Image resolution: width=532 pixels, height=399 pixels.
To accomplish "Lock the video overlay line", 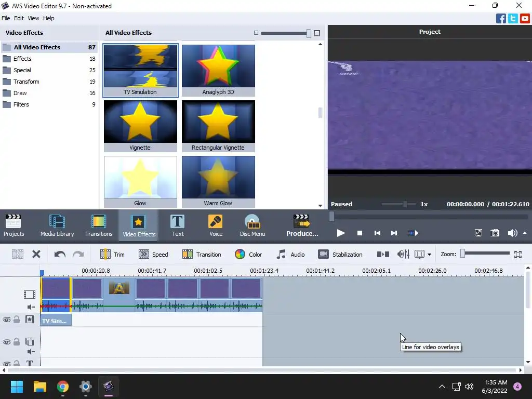I will pyautogui.click(x=17, y=342).
